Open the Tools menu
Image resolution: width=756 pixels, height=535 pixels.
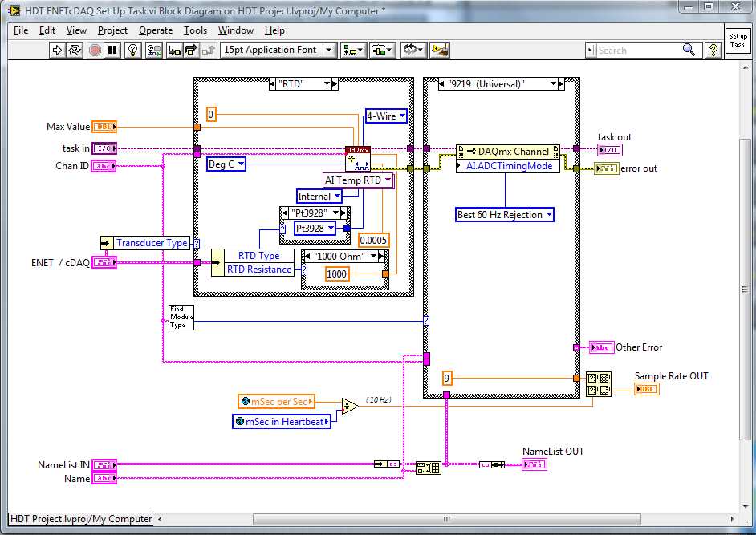[194, 30]
